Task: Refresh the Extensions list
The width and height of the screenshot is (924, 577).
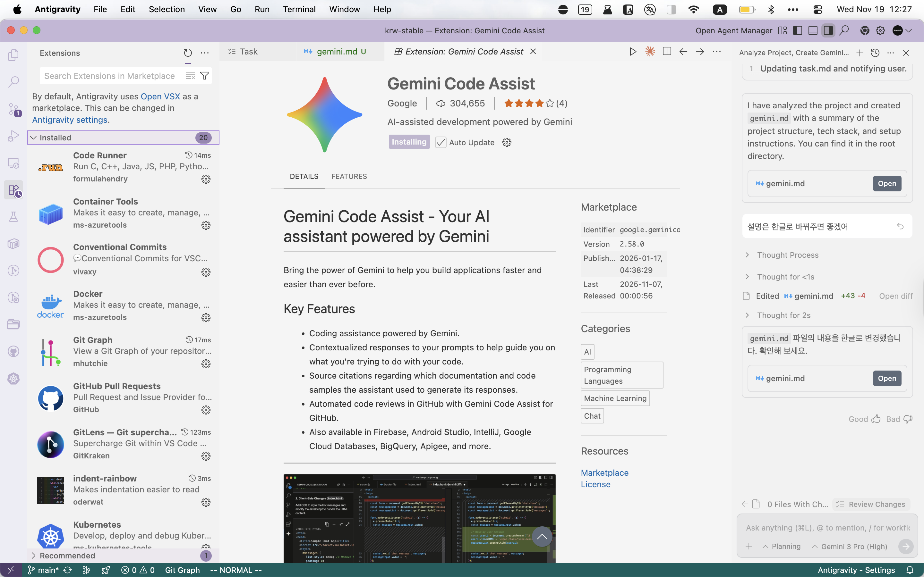Action: pos(187,53)
